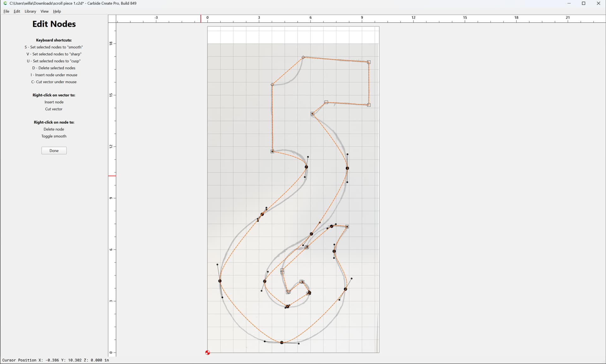Select the diamond node at path top
606x364 pixels.
pyautogui.click(x=303, y=57)
